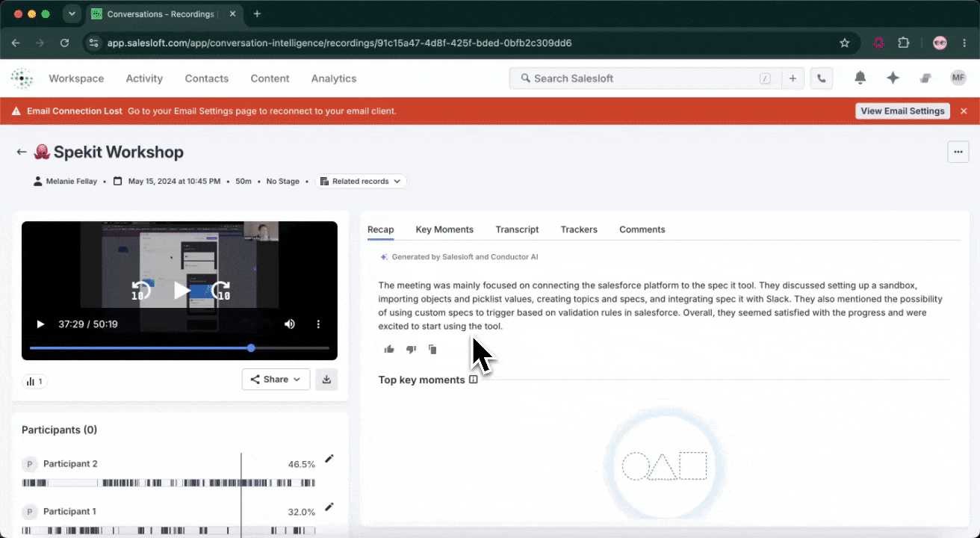Click the view count chart badge
The image size is (980, 538).
click(35, 381)
